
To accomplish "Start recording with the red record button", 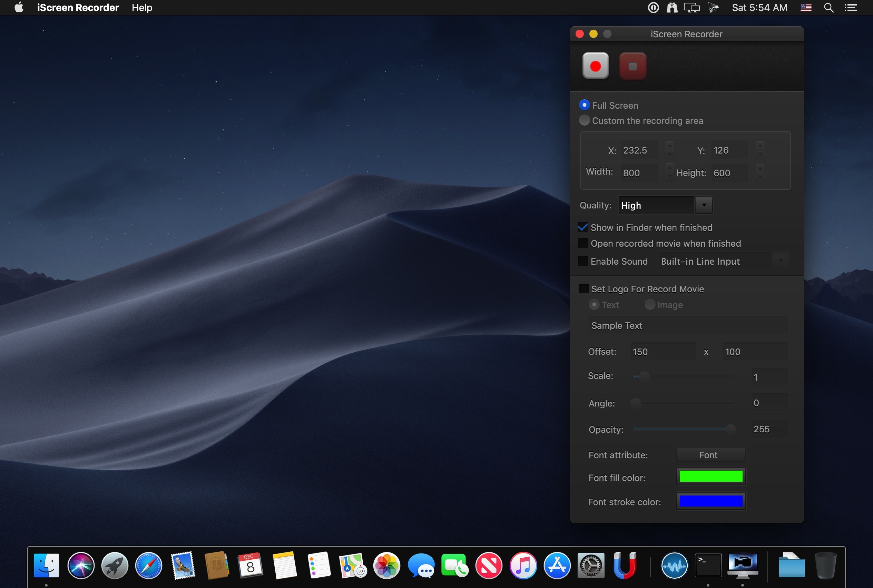I will 596,66.
